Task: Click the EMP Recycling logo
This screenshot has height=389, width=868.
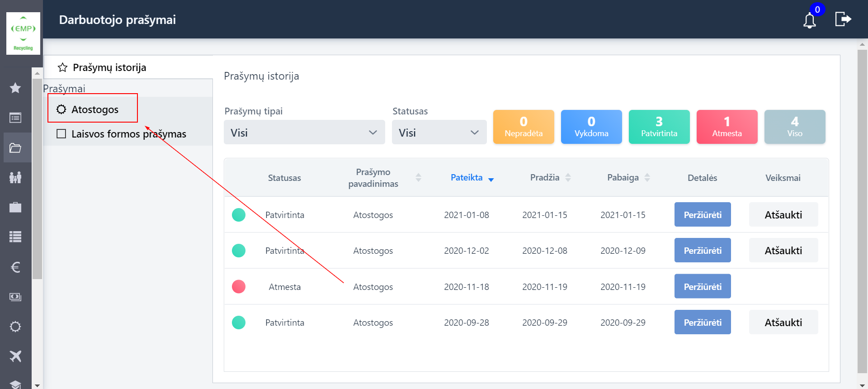Action: [23, 34]
